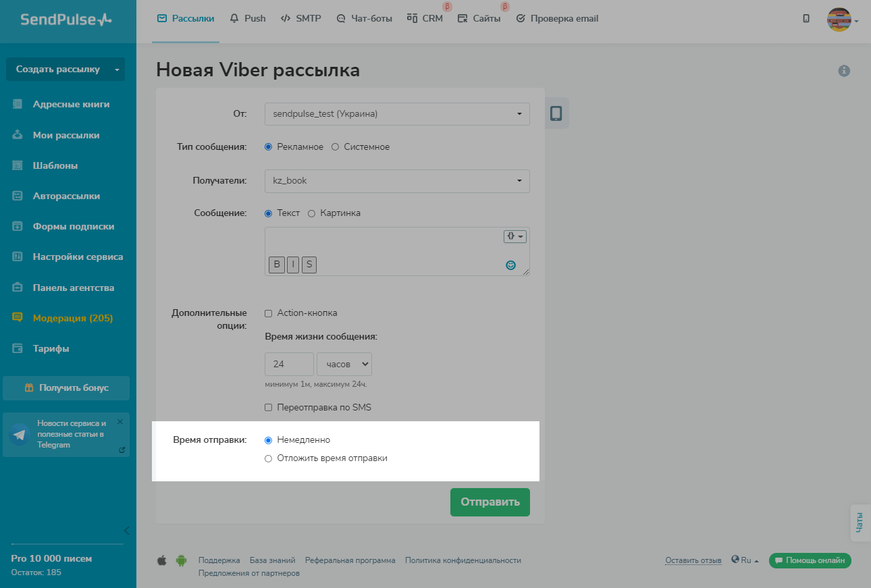The height and width of the screenshot is (588, 871).
Task: Apply italic formatting with the I button
Action: [293, 265]
